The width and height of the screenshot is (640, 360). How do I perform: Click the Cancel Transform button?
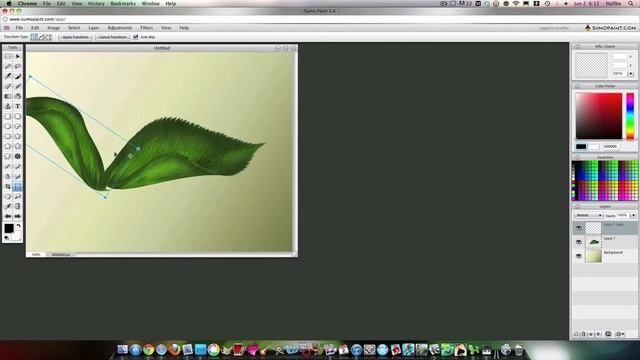pyautogui.click(x=113, y=37)
